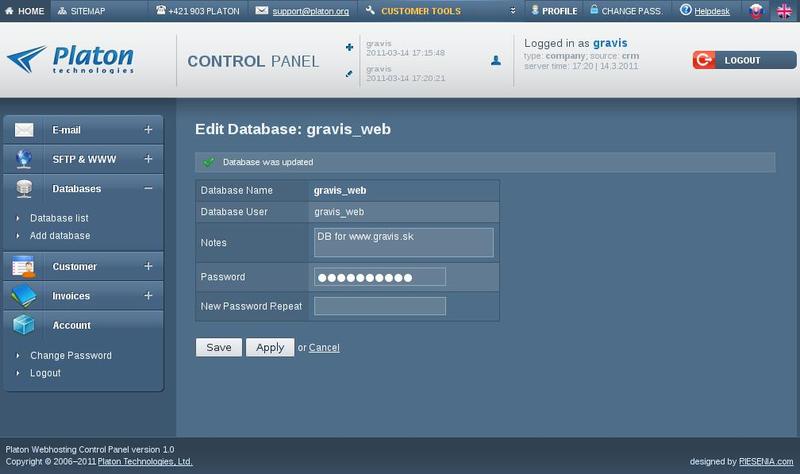Click the Invoices books icon
This screenshot has width=800, height=474.
click(x=23, y=296)
